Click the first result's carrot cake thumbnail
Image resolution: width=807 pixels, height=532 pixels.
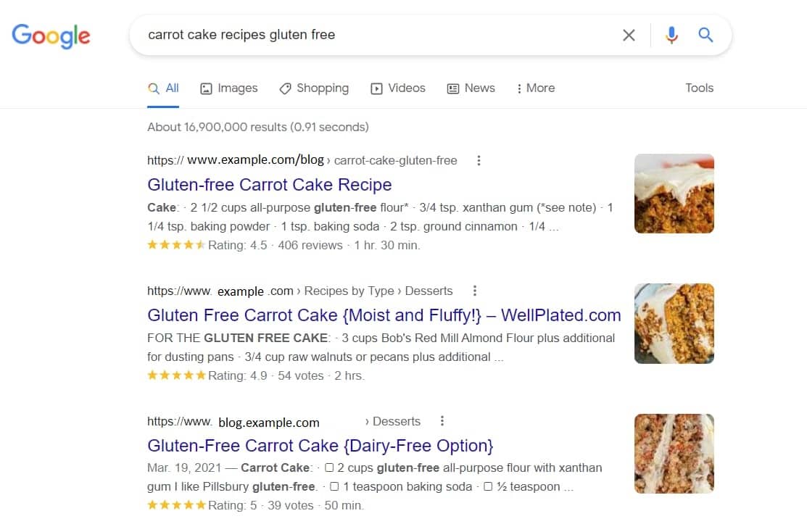(674, 194)
